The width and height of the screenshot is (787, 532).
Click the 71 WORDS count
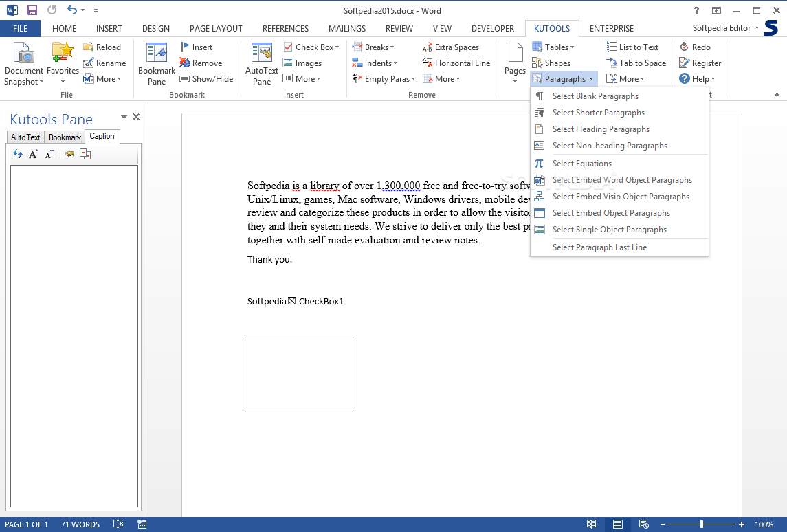pyautogui.click(x=80, y=524)
